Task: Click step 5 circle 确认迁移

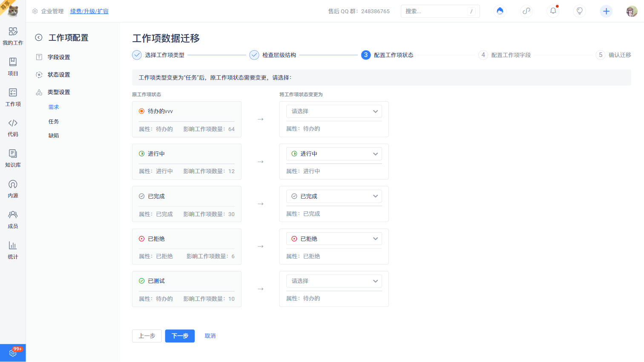Action: [601, 55]
